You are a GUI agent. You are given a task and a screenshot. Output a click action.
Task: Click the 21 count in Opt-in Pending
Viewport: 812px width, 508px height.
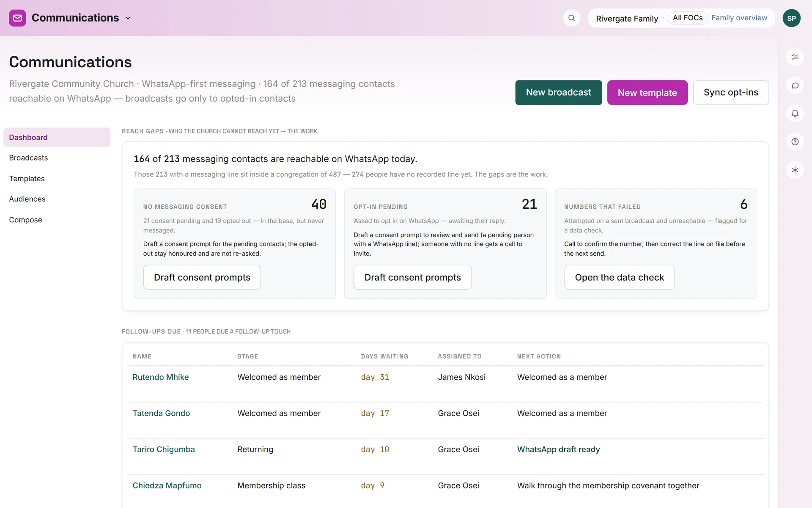(x=529, y=204)
